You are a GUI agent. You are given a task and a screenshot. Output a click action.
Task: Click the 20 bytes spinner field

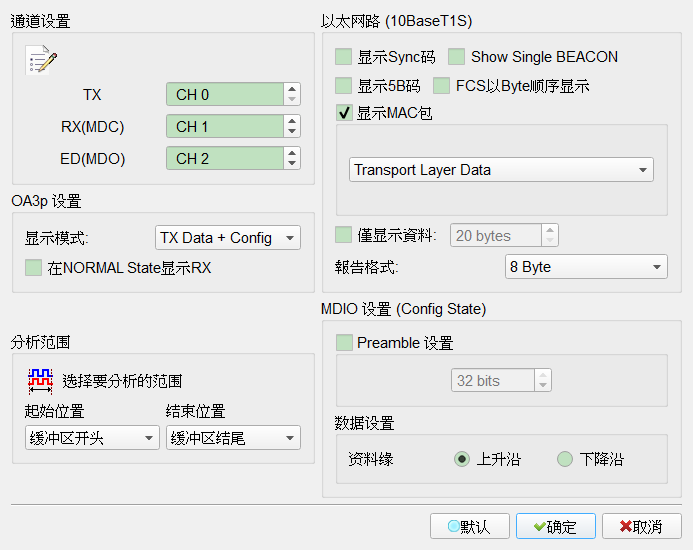click(x=496, y=235)
